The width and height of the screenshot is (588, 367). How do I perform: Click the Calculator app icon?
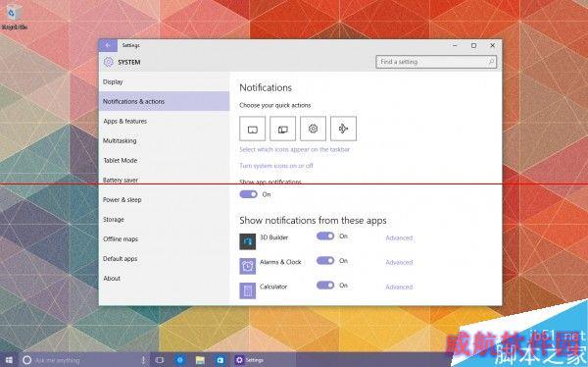248,290
